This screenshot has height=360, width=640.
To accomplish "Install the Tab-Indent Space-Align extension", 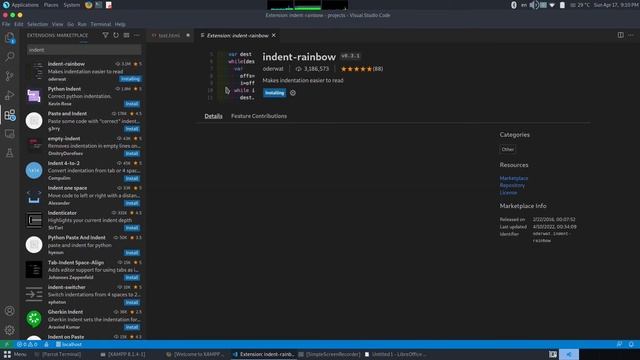I will coord(132,278).
